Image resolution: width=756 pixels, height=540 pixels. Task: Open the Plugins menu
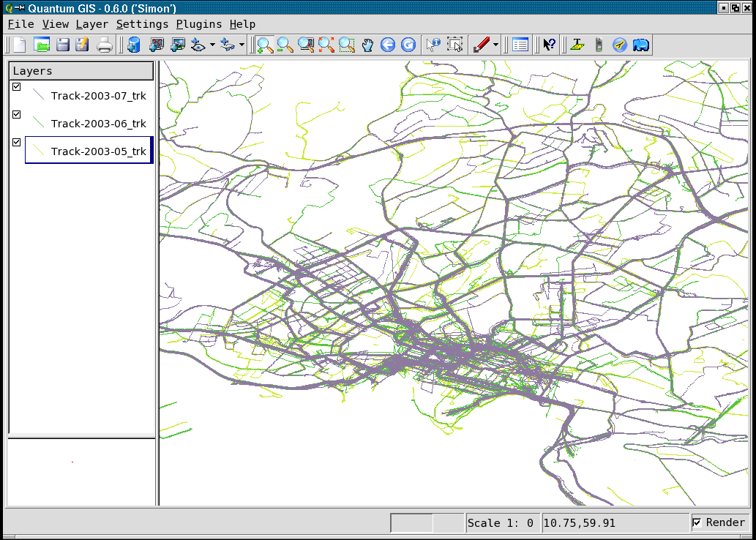pos(198,24)
